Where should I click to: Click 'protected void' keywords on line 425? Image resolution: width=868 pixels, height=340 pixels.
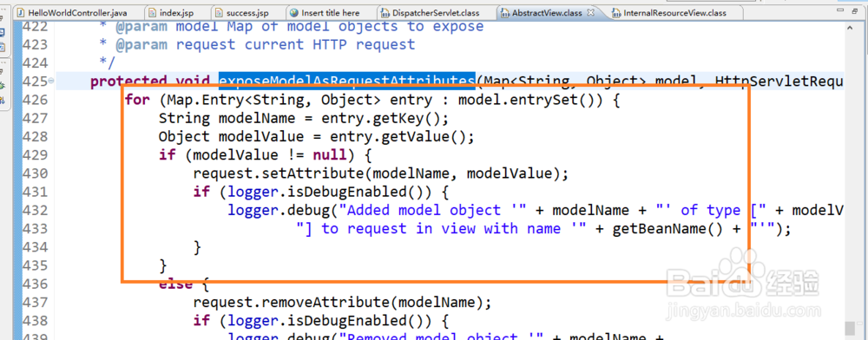click(x=150, y=82)
